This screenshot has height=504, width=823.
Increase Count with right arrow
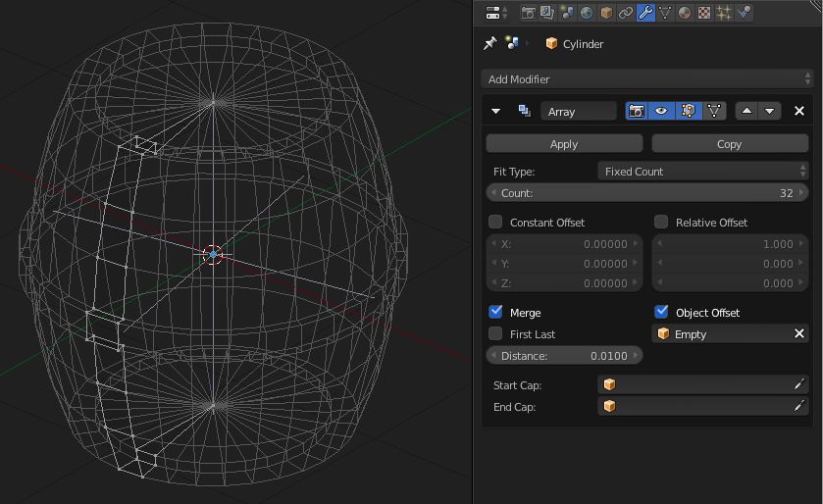801,193
